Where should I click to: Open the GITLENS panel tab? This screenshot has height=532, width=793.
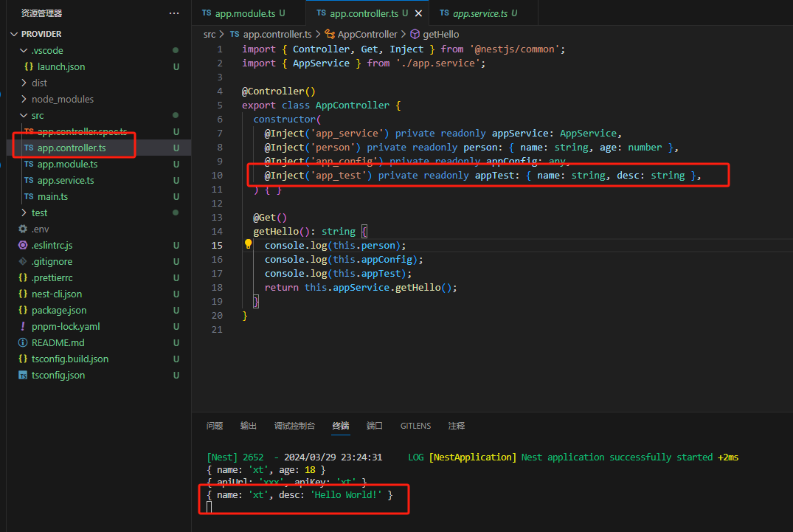click(416, 426)
